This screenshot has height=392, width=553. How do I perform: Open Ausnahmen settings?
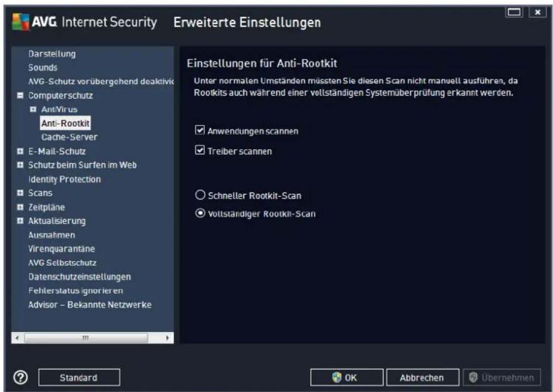(x=52, y=235)
